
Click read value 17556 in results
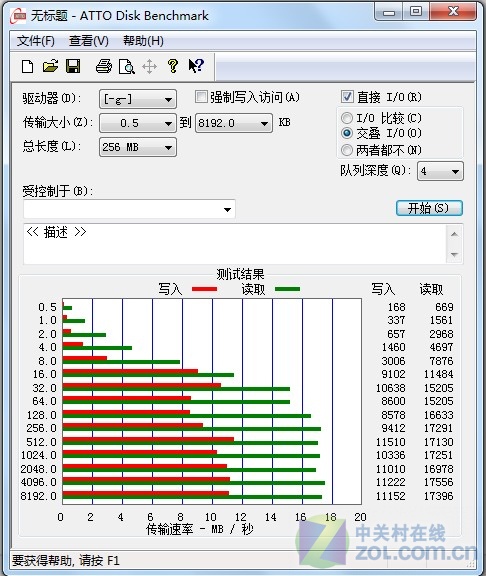coord(439,482)
